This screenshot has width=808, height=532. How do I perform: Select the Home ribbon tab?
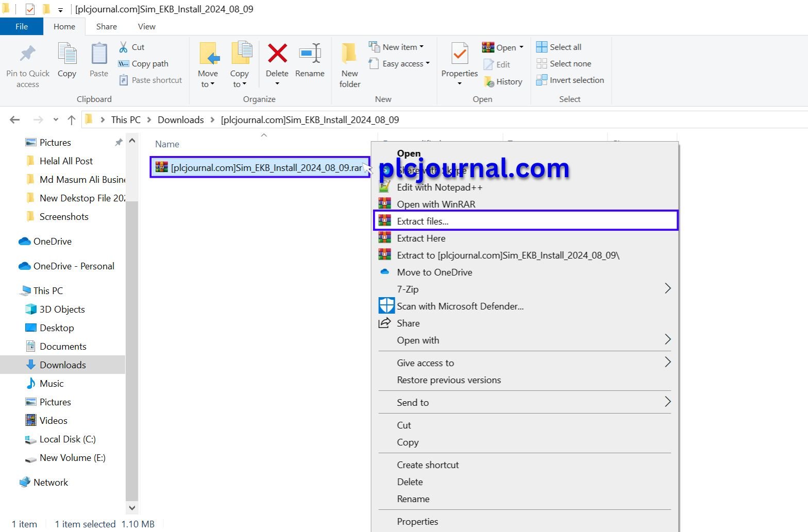[x=64, y=27]
